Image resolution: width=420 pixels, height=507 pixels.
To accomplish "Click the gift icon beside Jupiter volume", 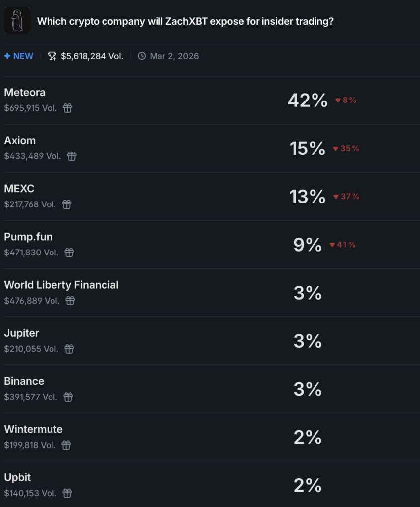I will [69, 349].
